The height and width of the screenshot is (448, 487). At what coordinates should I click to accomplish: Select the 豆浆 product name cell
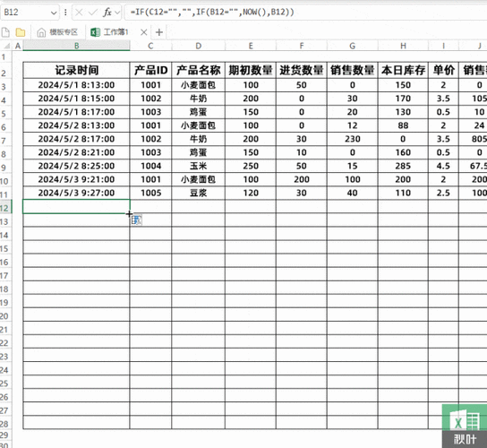pyautogui.click(x=198, y=193)
